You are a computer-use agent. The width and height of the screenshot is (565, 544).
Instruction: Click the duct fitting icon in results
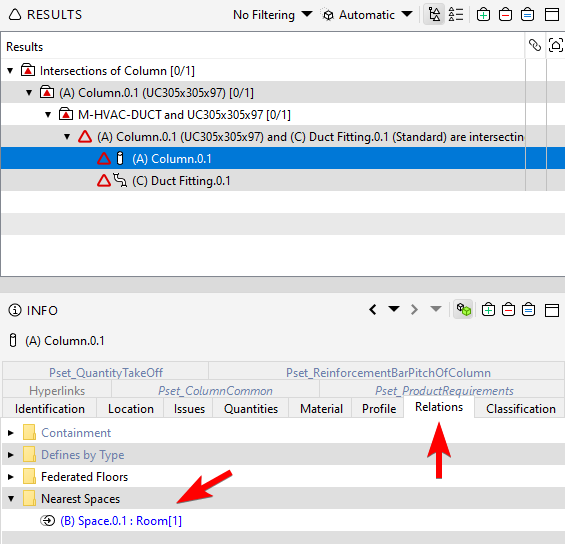tap(120, 180)
